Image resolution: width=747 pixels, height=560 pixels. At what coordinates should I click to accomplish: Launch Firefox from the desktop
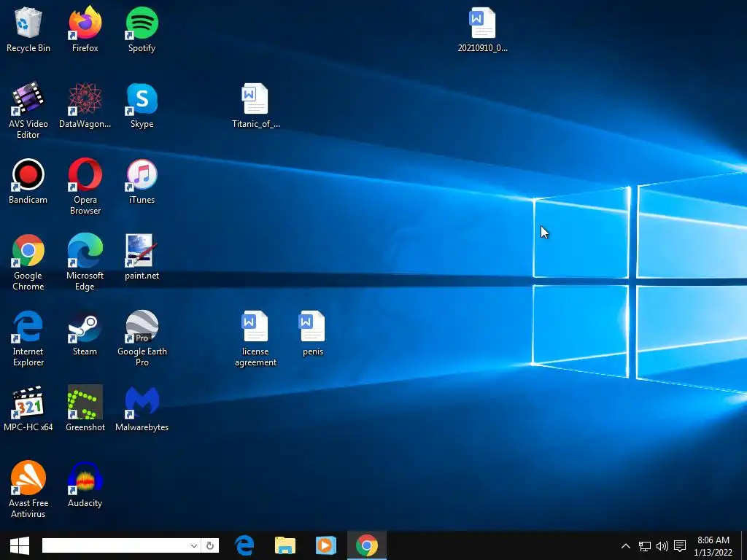85,30
